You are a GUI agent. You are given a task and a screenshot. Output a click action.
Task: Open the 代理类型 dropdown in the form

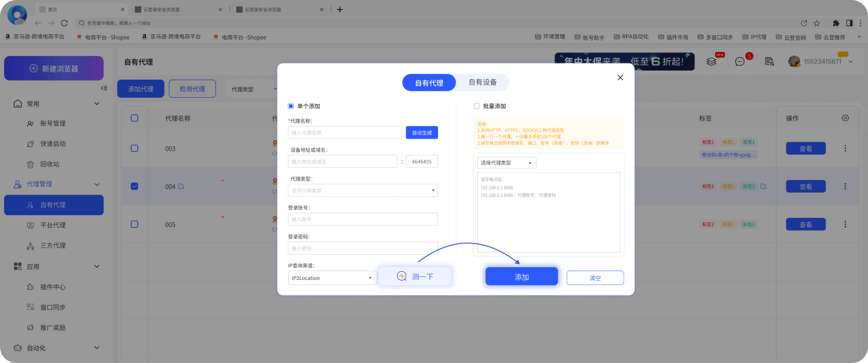pos(362,191)
